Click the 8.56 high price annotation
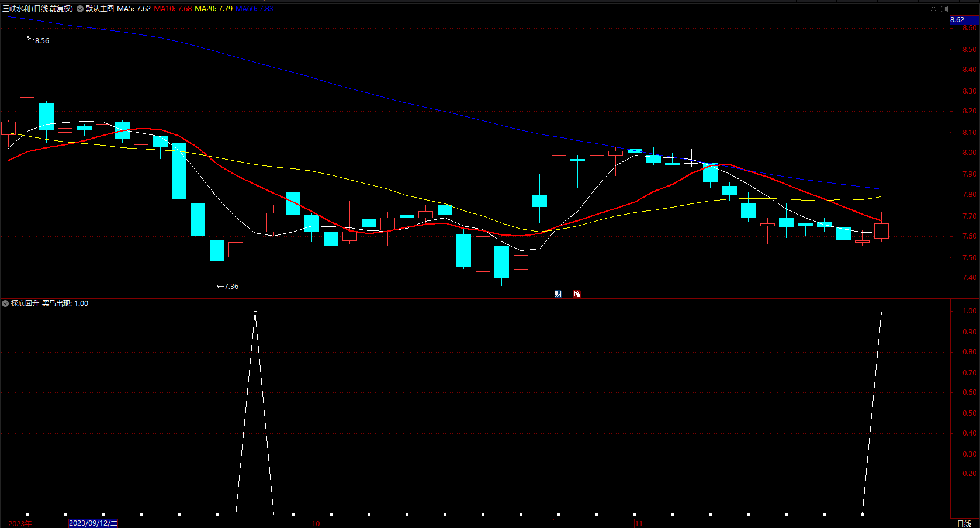 [x=41, y=41]
